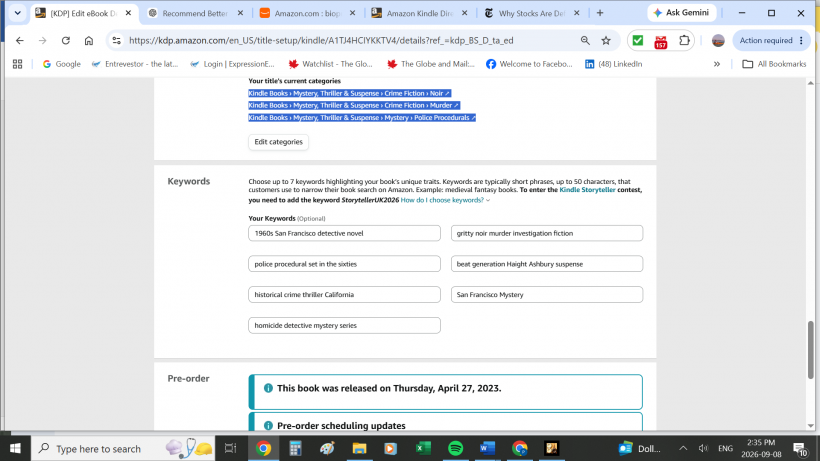Open the All Bookmarks folder

click(x=775, y=64)
